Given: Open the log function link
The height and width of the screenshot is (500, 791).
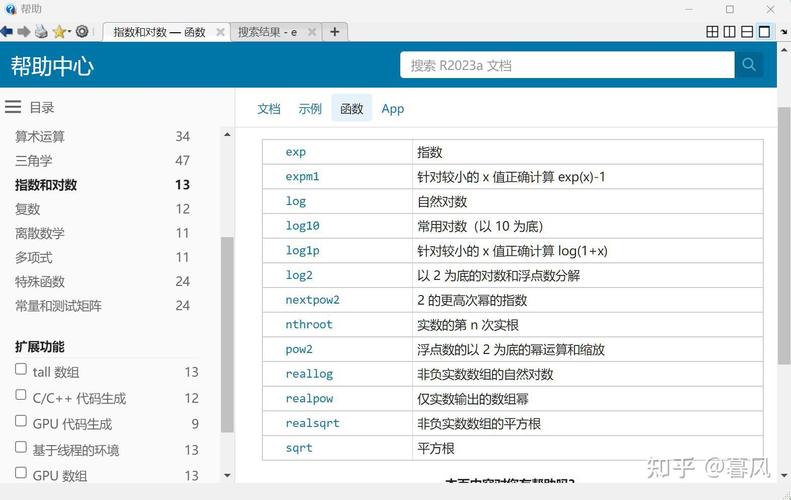Looking at the screenshot, I should pyautogui.click(x=296, y=201).
